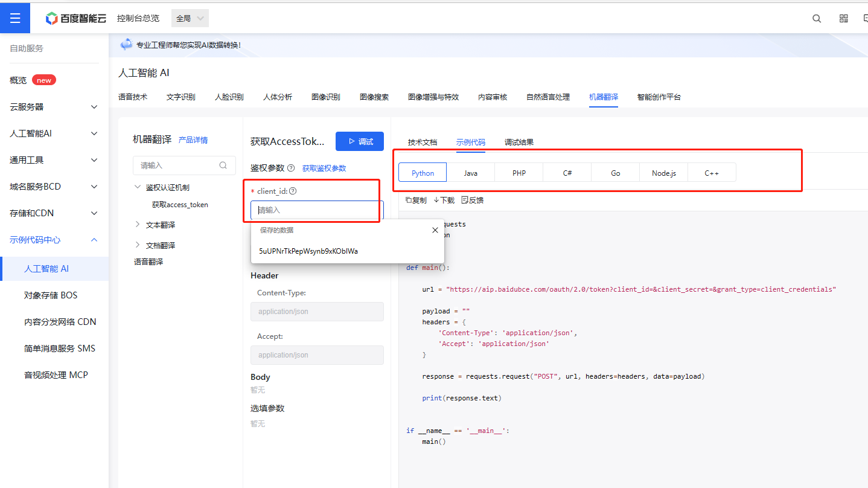The image size is (868, 488).
Task: Open the grid apps icon in header
Action: pos(844,19)
